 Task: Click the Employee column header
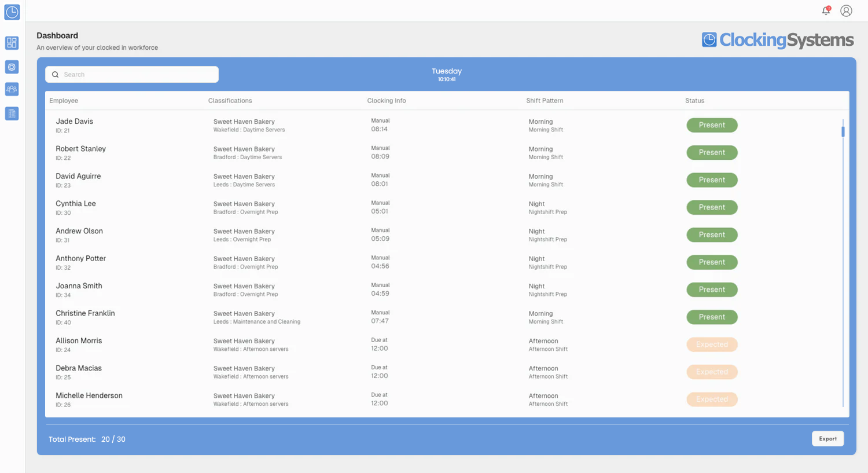pos(64,100)
